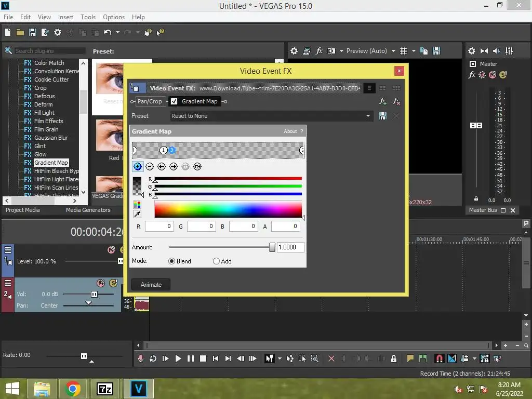
Task: Go to previous gradient stop
Action: 162,167
